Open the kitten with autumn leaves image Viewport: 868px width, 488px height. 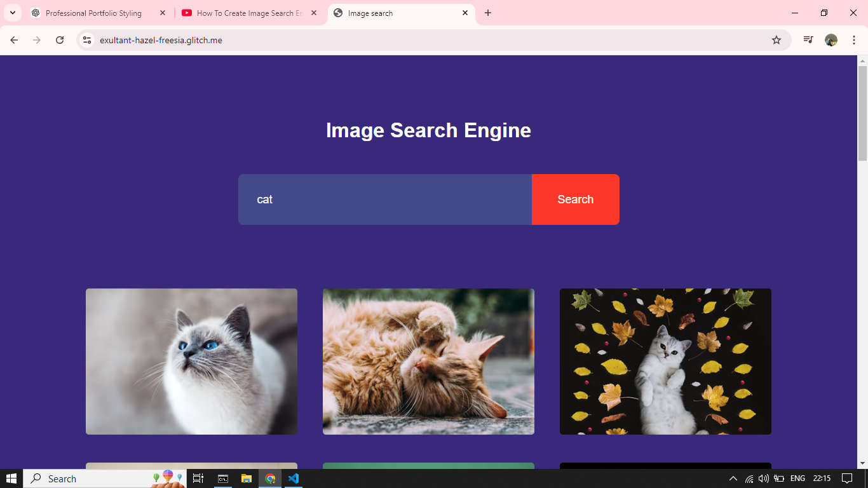[x=665, y=362]
